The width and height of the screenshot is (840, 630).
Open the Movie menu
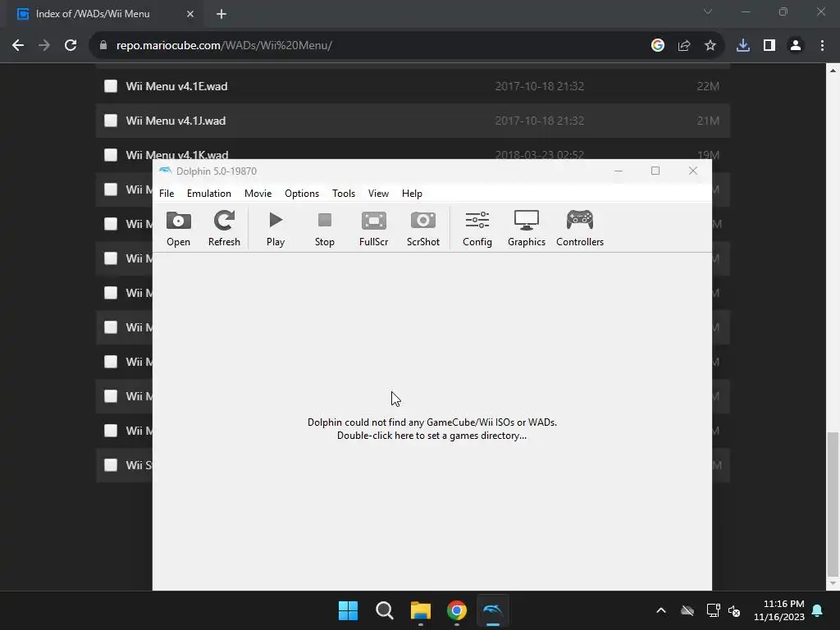click(258, 194)
